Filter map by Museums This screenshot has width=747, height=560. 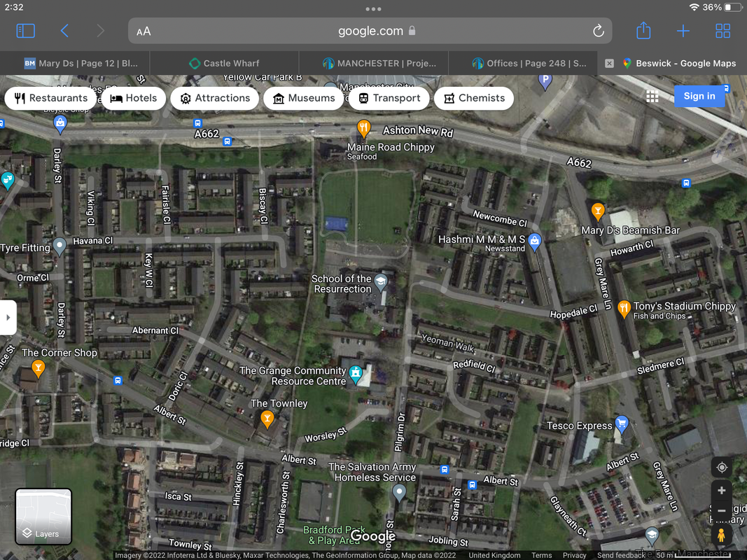(x=304, y=98)
